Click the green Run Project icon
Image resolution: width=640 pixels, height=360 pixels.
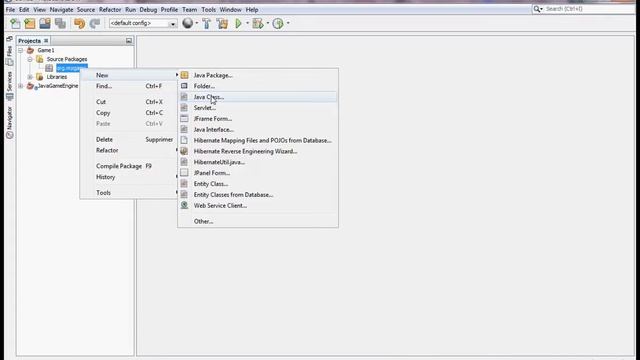pyautogui.click(x=239, y=23)
